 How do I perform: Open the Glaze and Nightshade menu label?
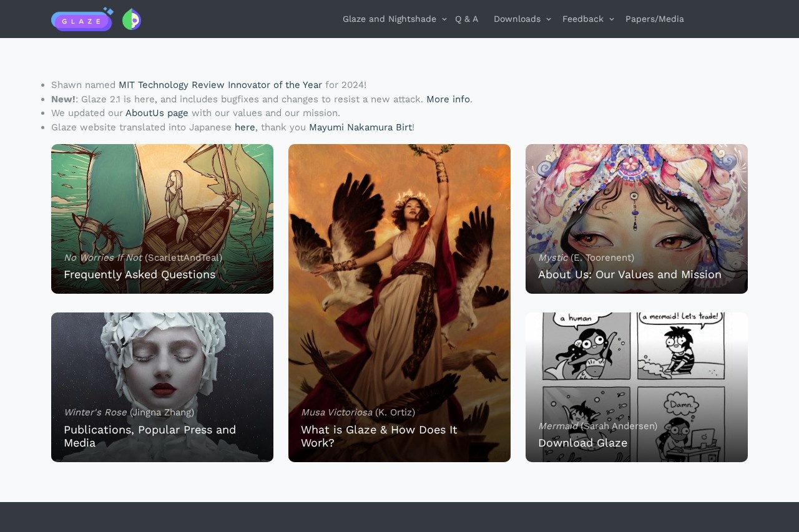coord(389,19)
